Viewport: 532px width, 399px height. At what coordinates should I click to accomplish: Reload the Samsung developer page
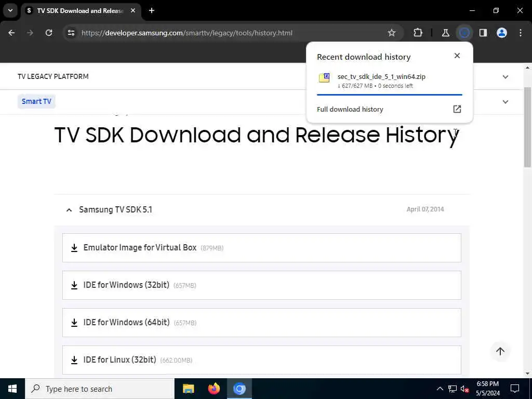coord(49,33)
